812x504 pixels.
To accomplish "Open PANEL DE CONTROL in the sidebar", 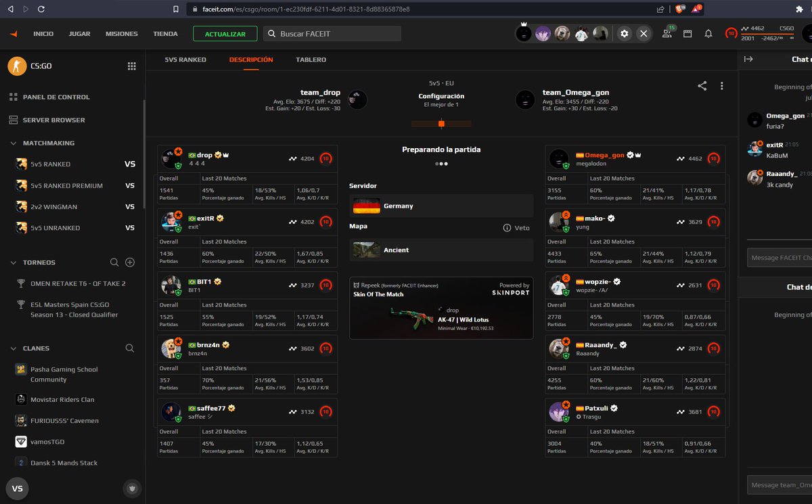I will [x=56, y=97].
